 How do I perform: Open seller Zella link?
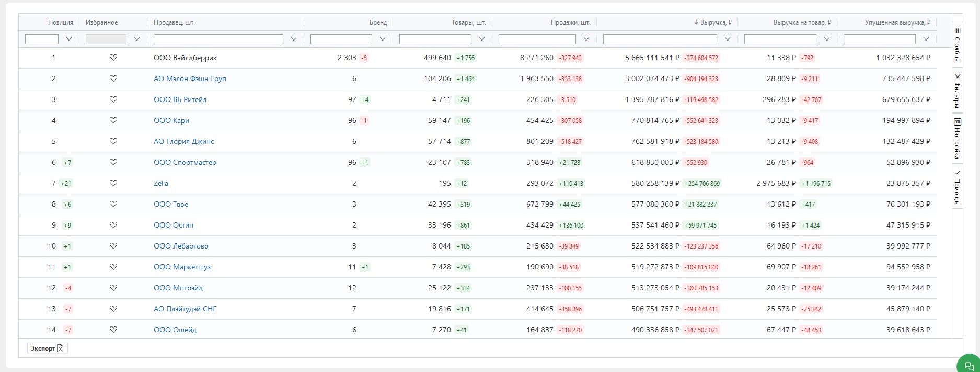point(161,183)
